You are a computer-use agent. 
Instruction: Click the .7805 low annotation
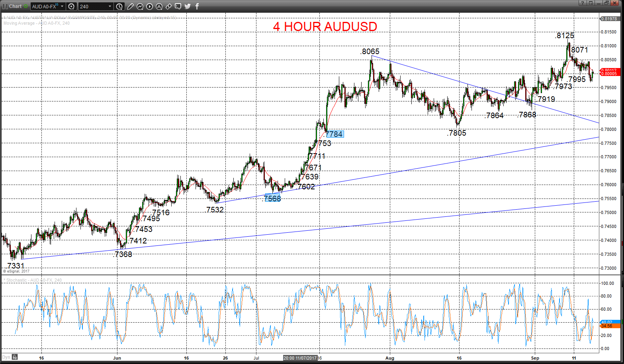[456, 133]
